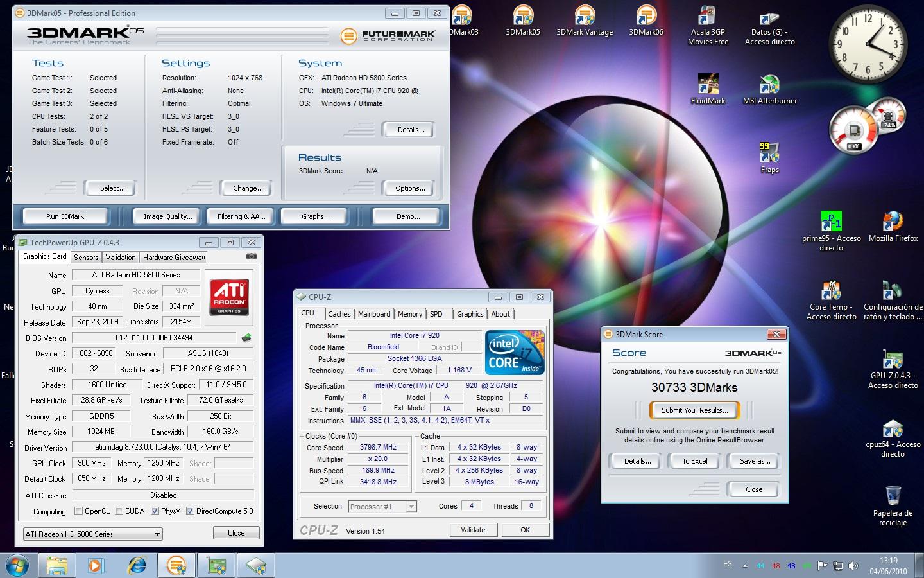
Task: Click To Excel button in Score window
Action: point(694,461)
